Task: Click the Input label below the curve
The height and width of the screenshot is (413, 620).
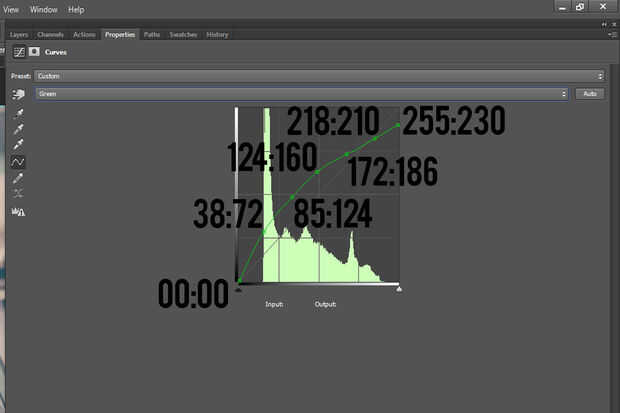Action: 274,304
